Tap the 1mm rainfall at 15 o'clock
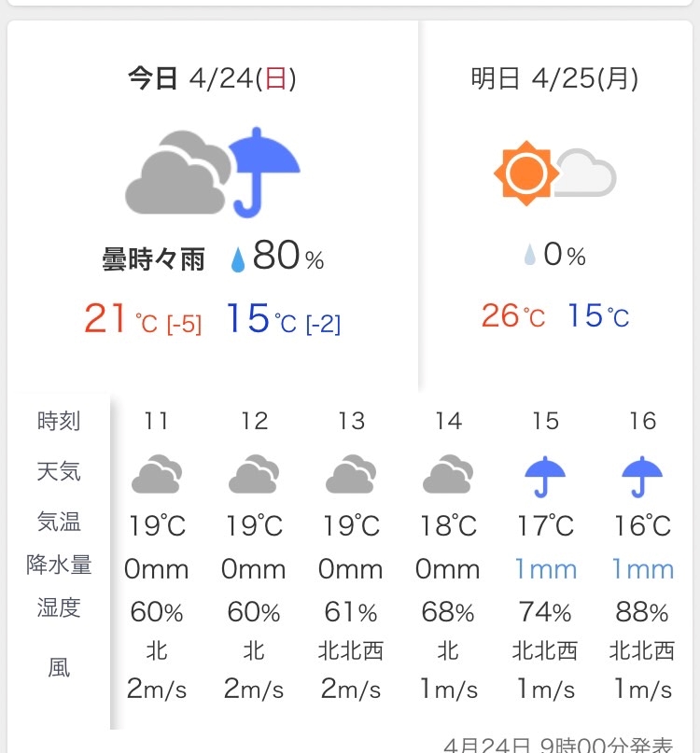This screenshot has width=700, height=753. (x=545, y=569)
